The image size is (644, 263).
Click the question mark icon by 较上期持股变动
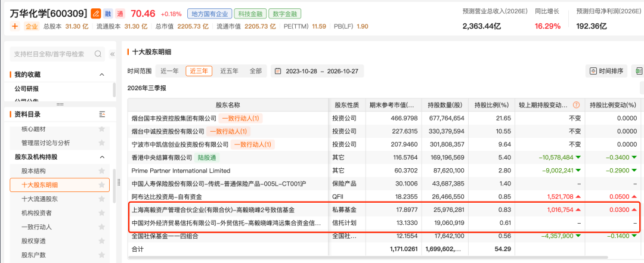(x=576, y=105)
